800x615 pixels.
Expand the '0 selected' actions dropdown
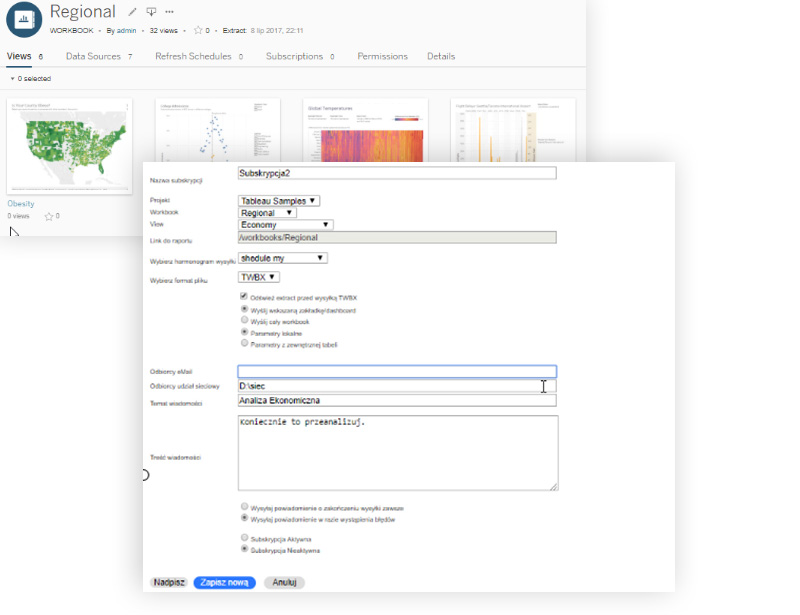31,79
